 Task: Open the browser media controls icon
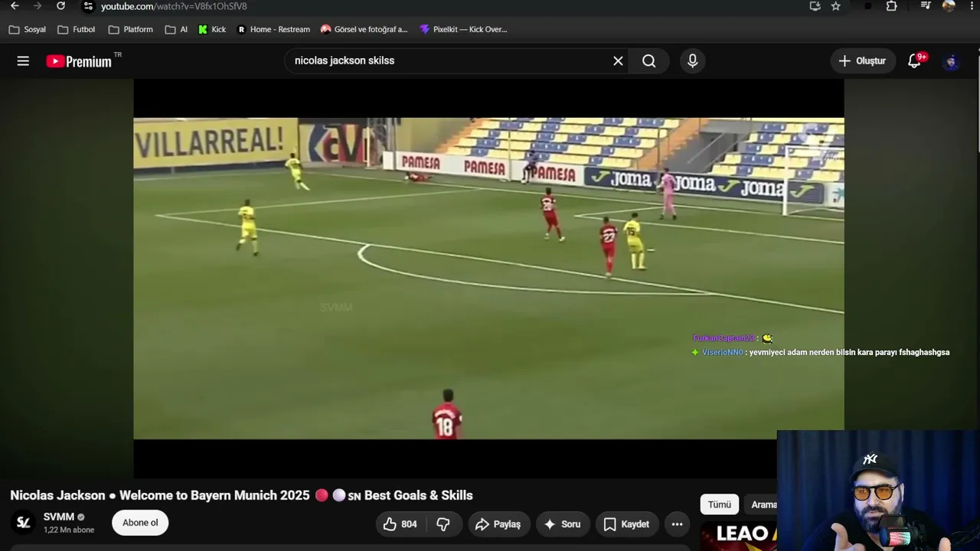[926, 6]
